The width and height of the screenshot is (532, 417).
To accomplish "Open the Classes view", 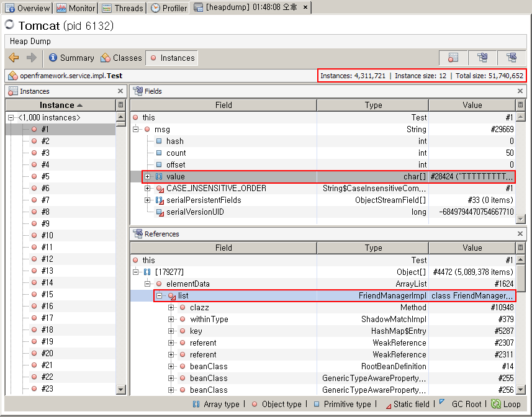I will pos(121,58).
